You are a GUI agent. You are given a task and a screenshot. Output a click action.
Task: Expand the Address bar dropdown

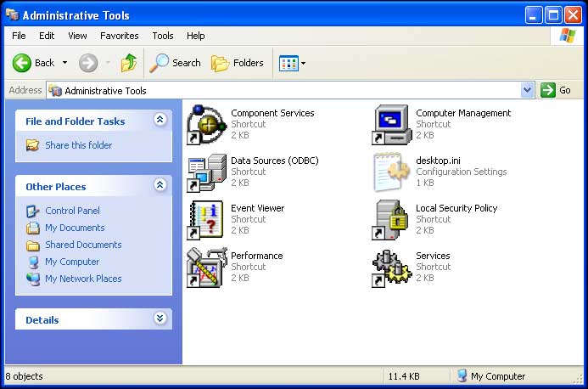coord(527,90)
